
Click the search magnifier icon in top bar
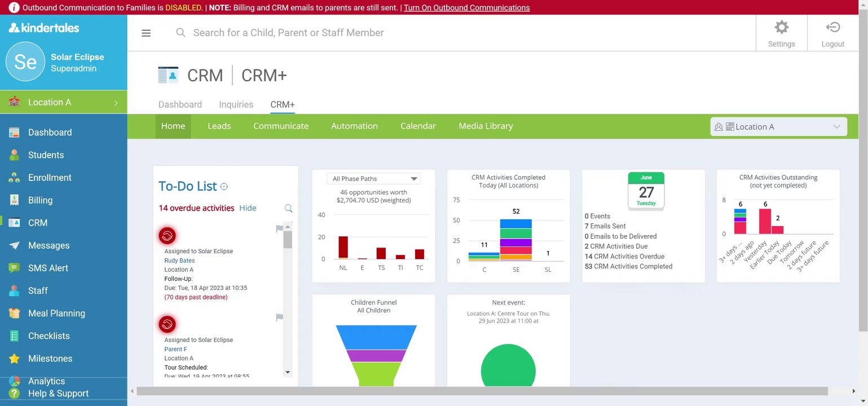[x=180, y=33]
